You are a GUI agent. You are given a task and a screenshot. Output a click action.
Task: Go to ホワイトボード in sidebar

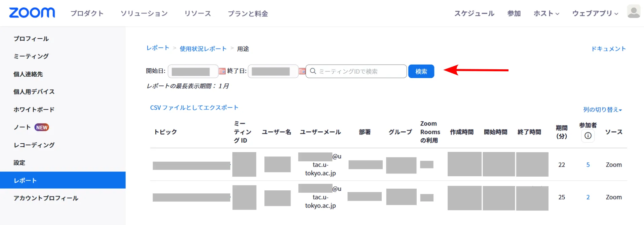tap(34, 109)
